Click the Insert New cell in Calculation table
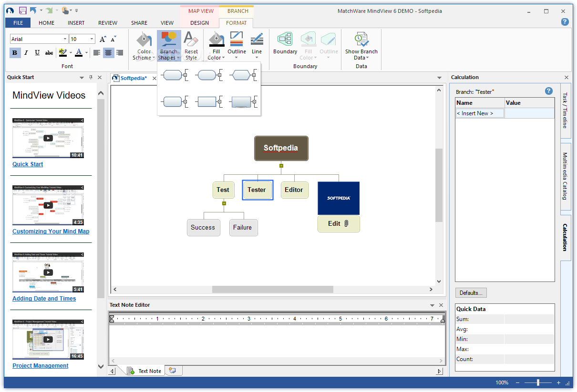This screenshot has height=392, width=577. click(x=480, y=113)
